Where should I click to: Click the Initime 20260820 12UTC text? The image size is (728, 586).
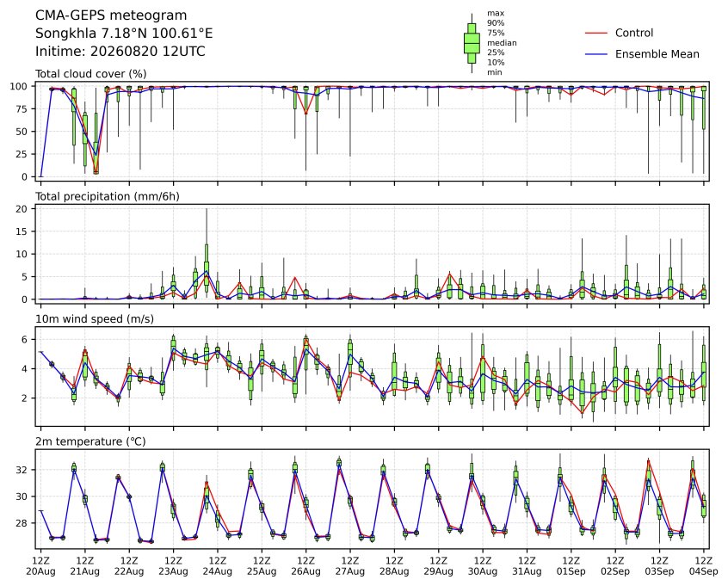[120, 51]
